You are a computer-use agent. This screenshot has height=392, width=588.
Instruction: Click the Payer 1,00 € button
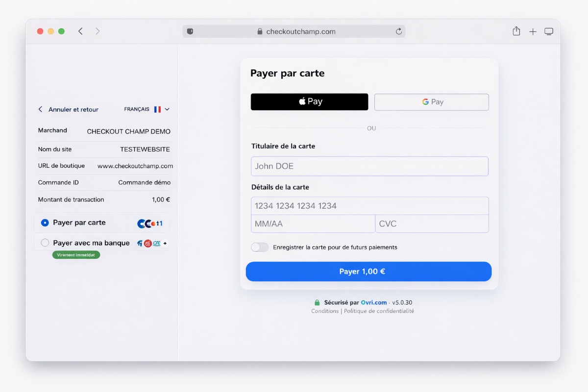368,271
